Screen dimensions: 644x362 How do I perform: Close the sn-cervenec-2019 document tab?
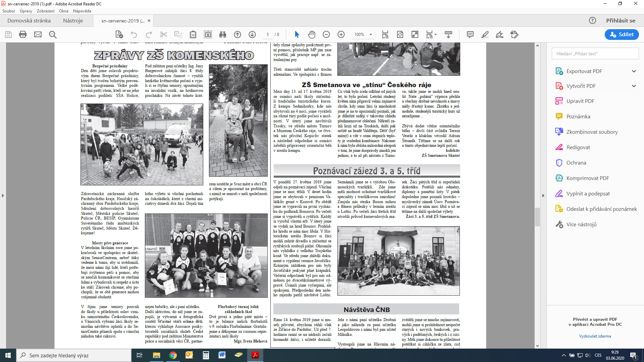pos(149,20)
